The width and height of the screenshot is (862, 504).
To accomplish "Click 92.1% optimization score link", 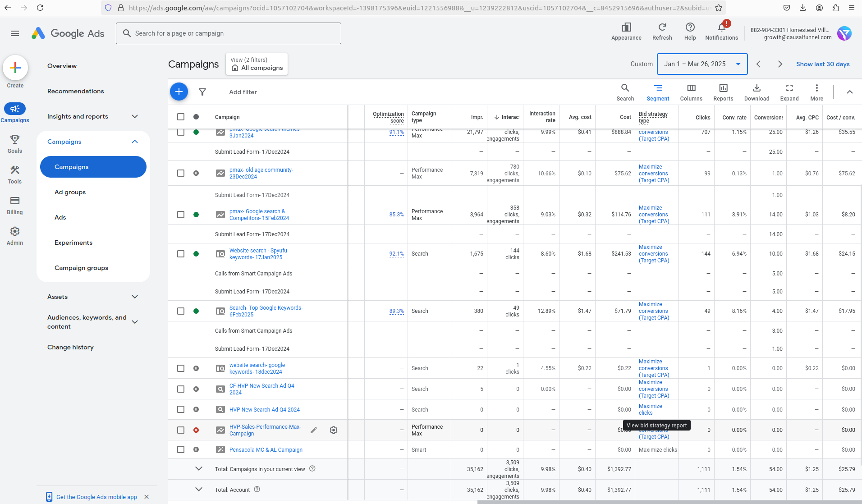I will coord(397,254).
